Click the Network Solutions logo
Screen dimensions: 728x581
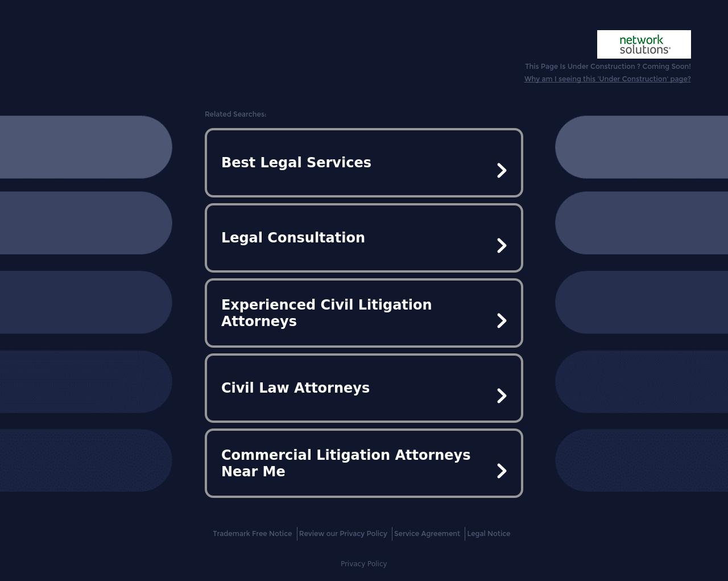[x=644, y=44]
